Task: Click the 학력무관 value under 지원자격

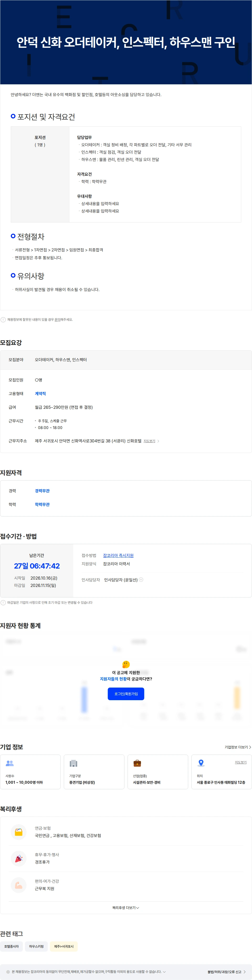Action: (42, 504)
